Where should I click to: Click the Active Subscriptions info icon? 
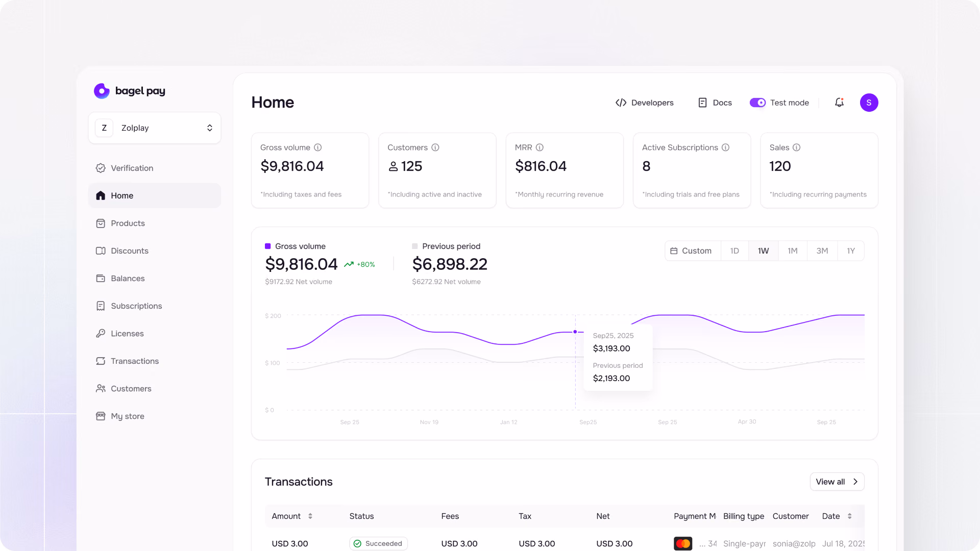725,147
